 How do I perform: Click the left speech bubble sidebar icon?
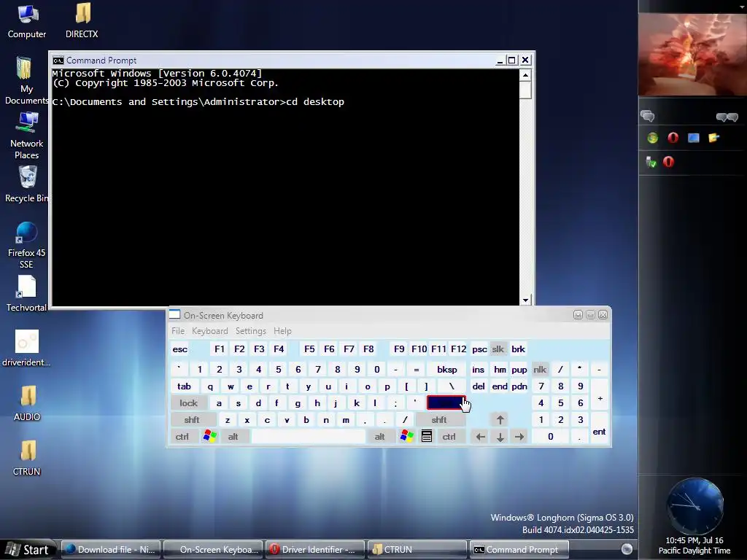click(x=648, y=116)
